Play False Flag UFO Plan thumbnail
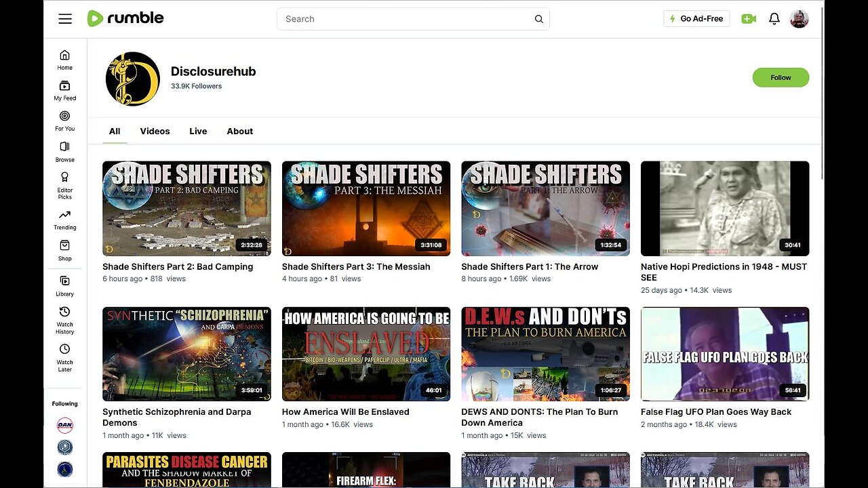Image resolution: width=868 pixels, height=488 pixels. point(725,354)
